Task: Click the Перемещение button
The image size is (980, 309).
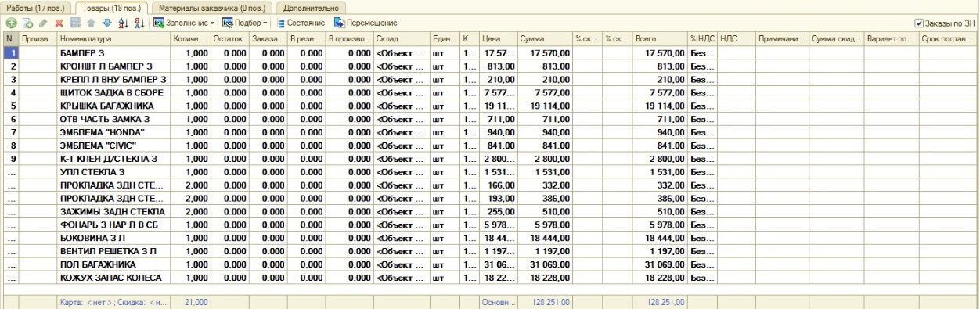Action: (366, 23)
